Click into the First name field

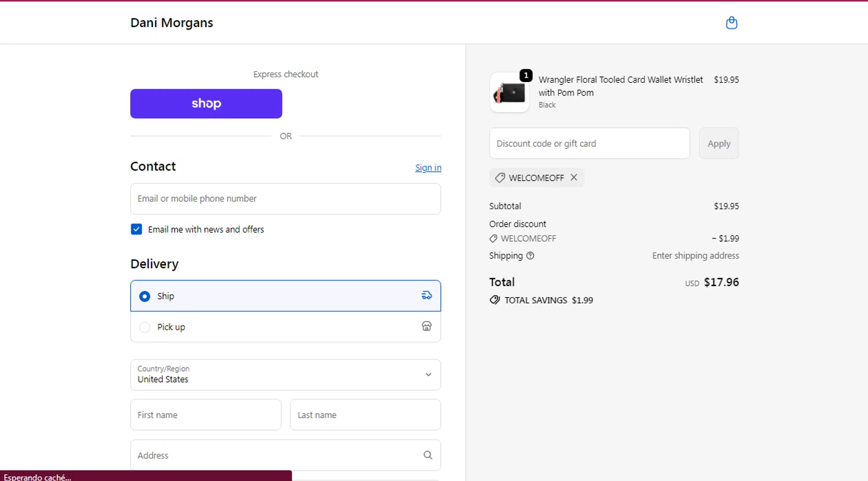pyautogui.click(x=205, y=415)
